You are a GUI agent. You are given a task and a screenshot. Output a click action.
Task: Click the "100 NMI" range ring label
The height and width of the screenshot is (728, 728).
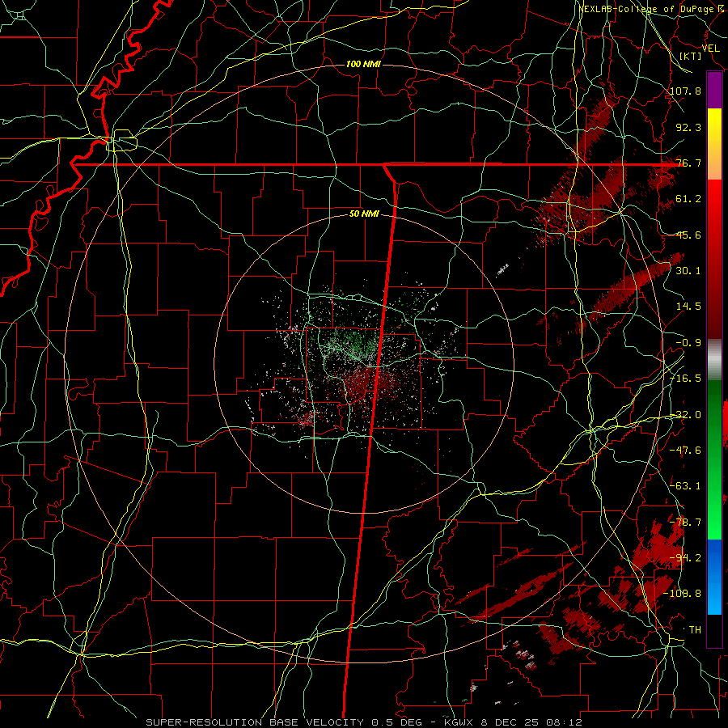pyautogui.click(x=363, y=64)
